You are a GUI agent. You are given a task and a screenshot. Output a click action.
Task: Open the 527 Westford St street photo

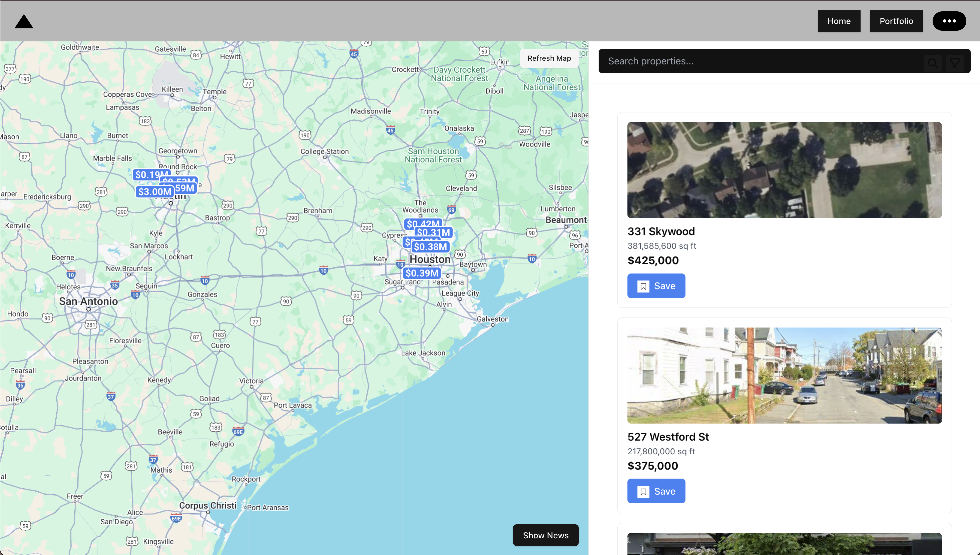(x=784, y=375)
